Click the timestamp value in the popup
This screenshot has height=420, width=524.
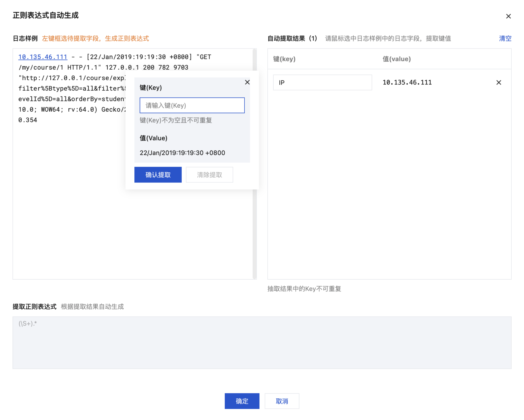[182, 153]
